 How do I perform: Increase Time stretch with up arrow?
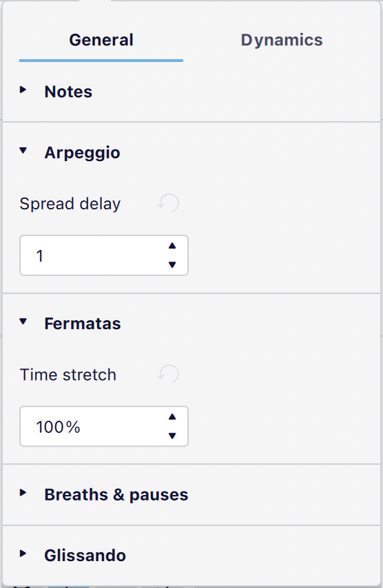coord(172,417)
